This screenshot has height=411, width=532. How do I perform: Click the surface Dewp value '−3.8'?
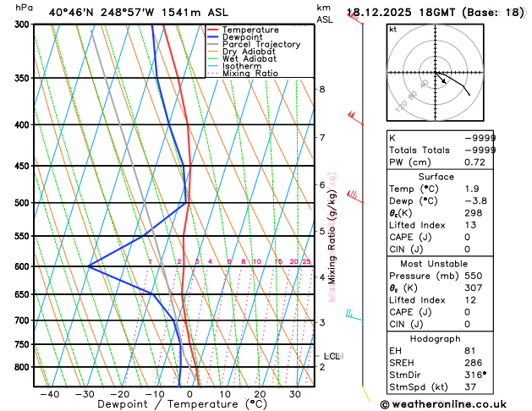(475, 201)
